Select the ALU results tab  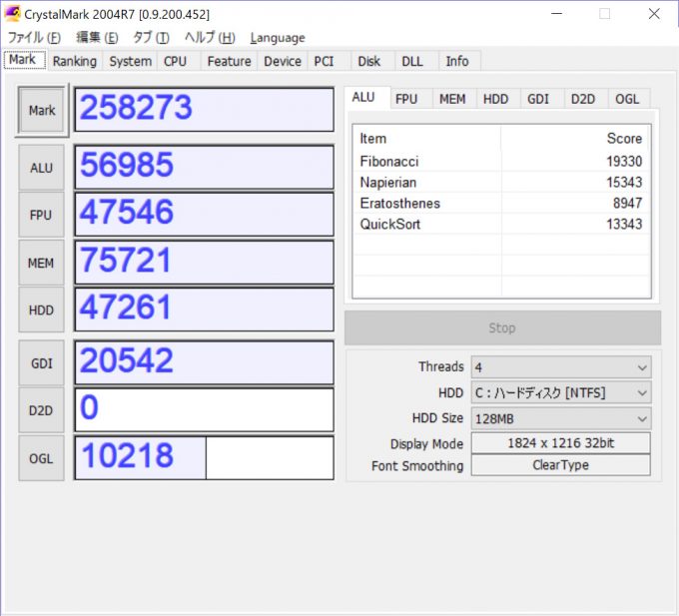point(366,98)
